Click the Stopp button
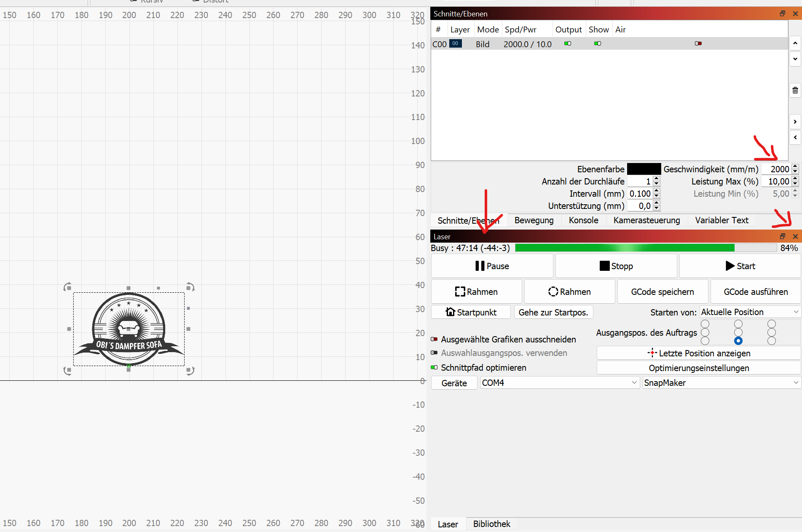This screenshot has height=532, width=802. 616,266
